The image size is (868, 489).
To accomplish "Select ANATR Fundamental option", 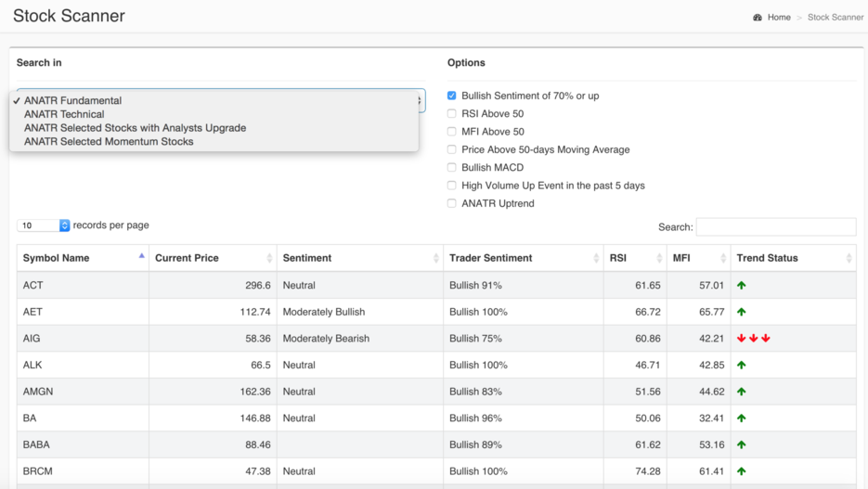I will pos(214,100).
